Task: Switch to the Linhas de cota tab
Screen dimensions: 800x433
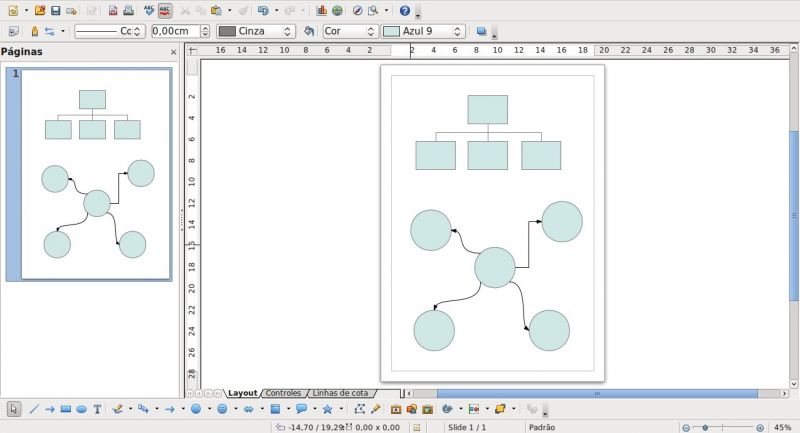Action: [x=340, y=393]
